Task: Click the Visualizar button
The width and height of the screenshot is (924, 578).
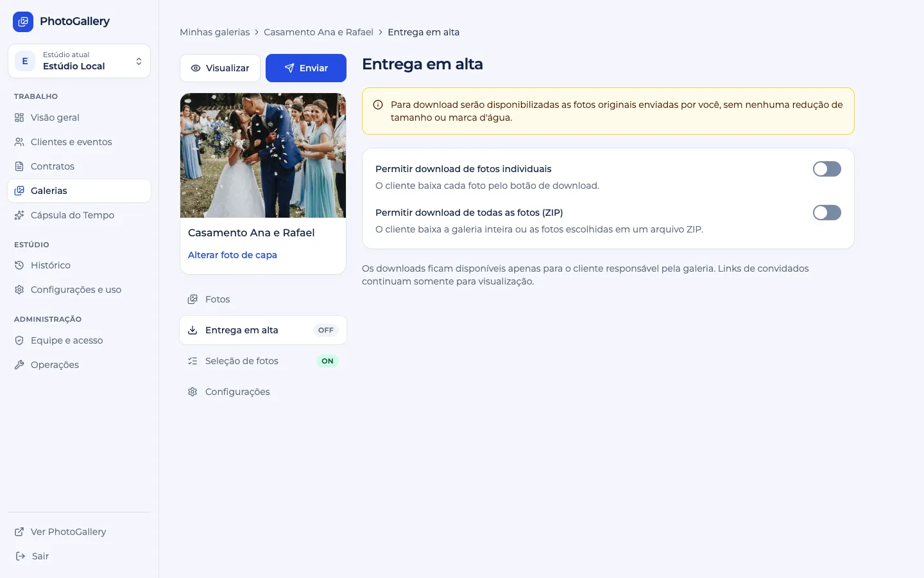Action: click(x=220, y=68)
